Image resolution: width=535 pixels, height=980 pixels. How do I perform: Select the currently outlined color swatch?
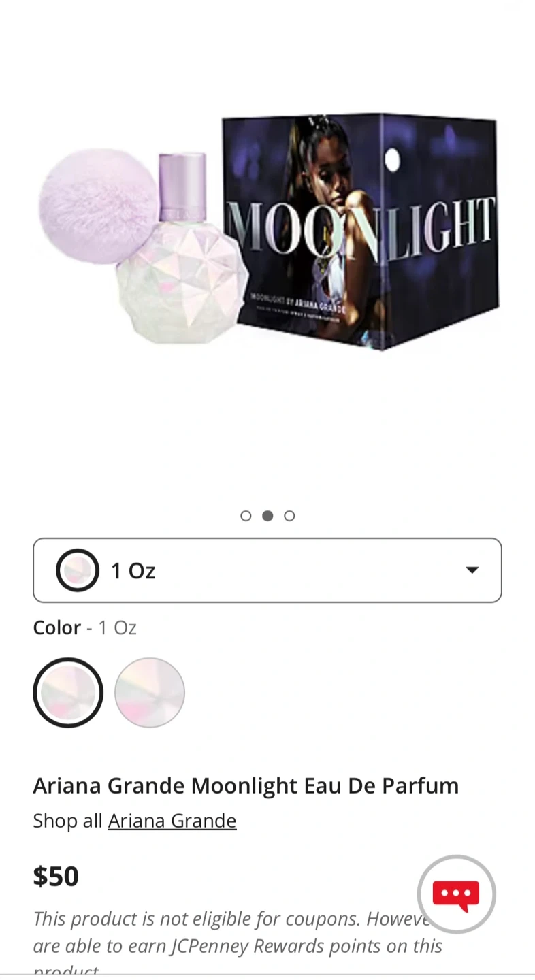[x=68, y=693]
